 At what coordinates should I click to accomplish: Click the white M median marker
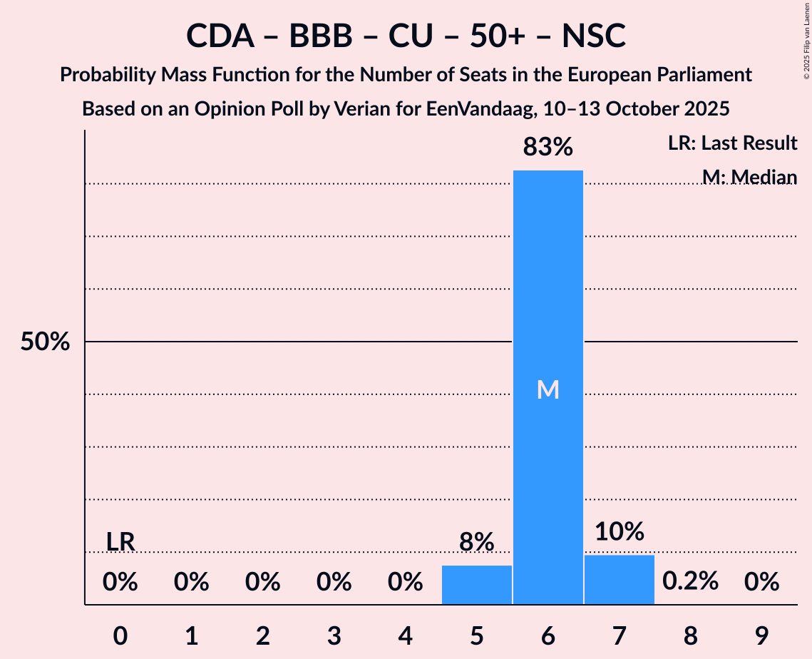(548, 389)
